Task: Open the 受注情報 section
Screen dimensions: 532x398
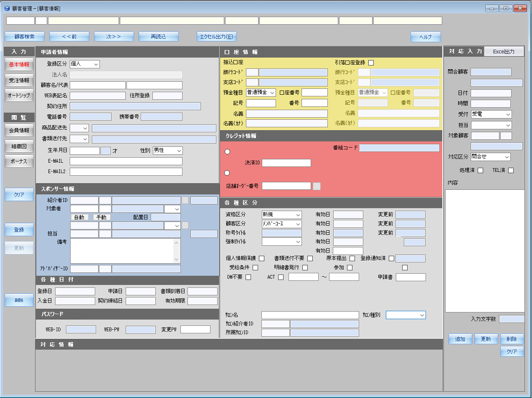Action: pyautogui.click(x=19, y=80)
